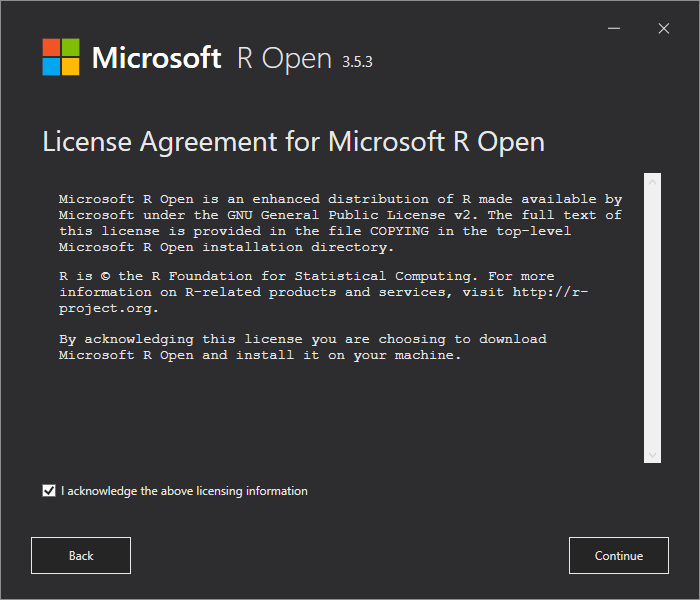Uncheck the acknowledge licensing information checkbox

[49, 491]
